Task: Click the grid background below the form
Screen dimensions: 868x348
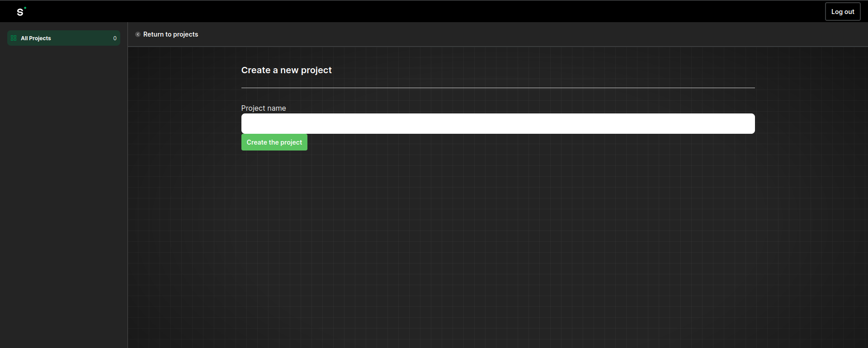Action: pos(497,249)
